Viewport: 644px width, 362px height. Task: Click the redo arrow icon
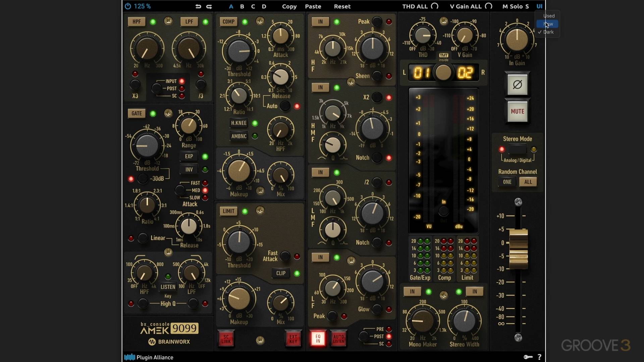209,6
